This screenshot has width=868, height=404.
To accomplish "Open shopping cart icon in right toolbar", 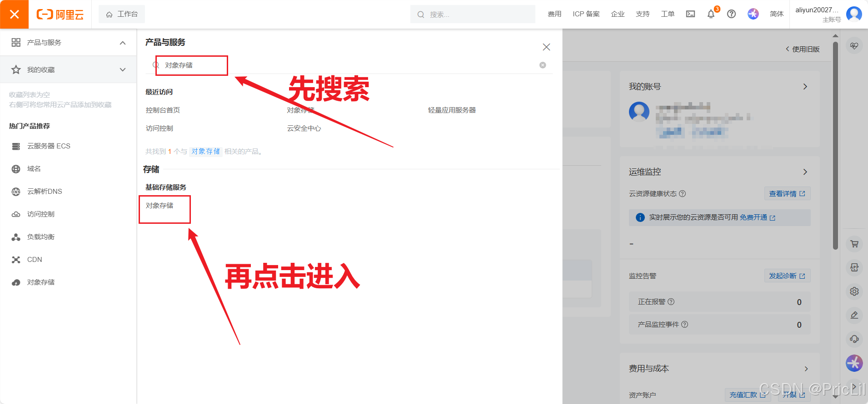I will click(x=854, y=244).
